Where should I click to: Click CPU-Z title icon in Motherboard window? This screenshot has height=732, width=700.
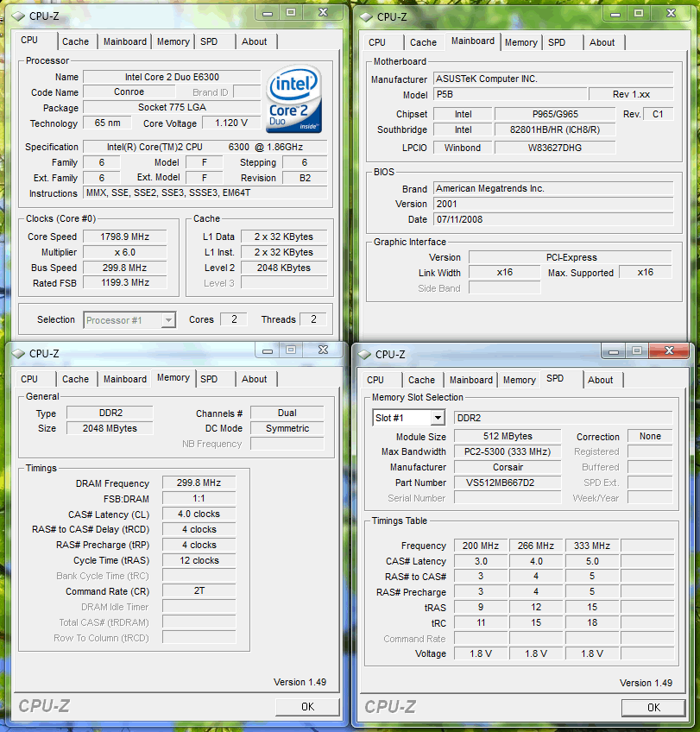366,16
